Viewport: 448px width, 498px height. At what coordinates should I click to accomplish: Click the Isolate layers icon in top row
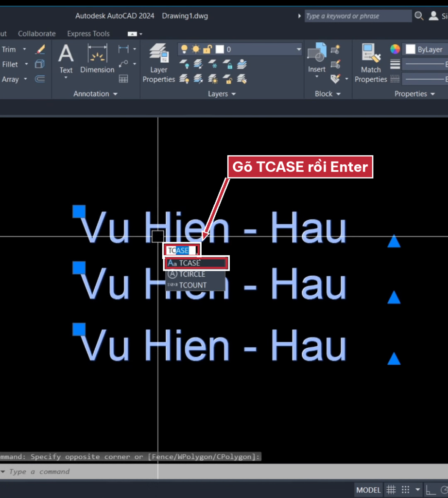click(x=242, y=64)
